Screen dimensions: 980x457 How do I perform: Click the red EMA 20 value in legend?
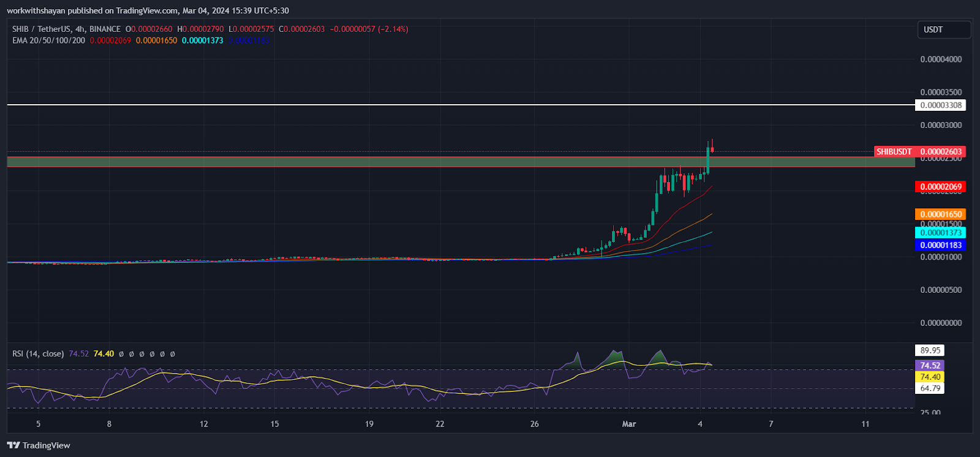110,40
